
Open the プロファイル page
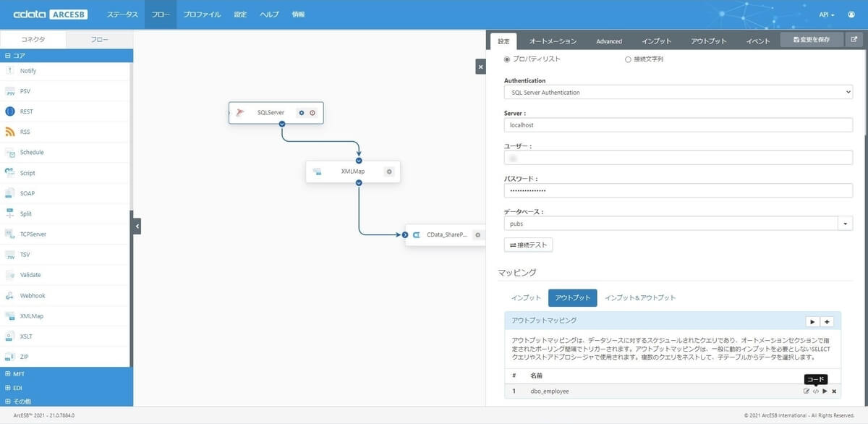[202, 14]
